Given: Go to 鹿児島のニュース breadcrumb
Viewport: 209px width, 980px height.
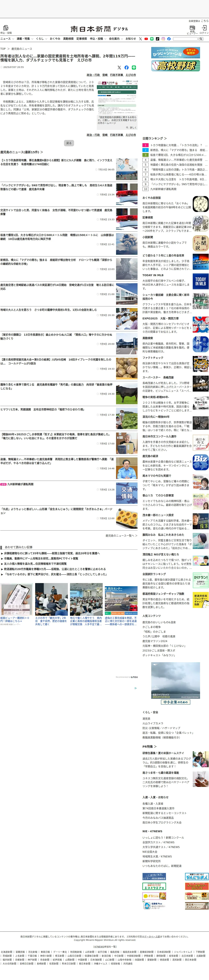Looking at the screenshot, I should point(22,49).
